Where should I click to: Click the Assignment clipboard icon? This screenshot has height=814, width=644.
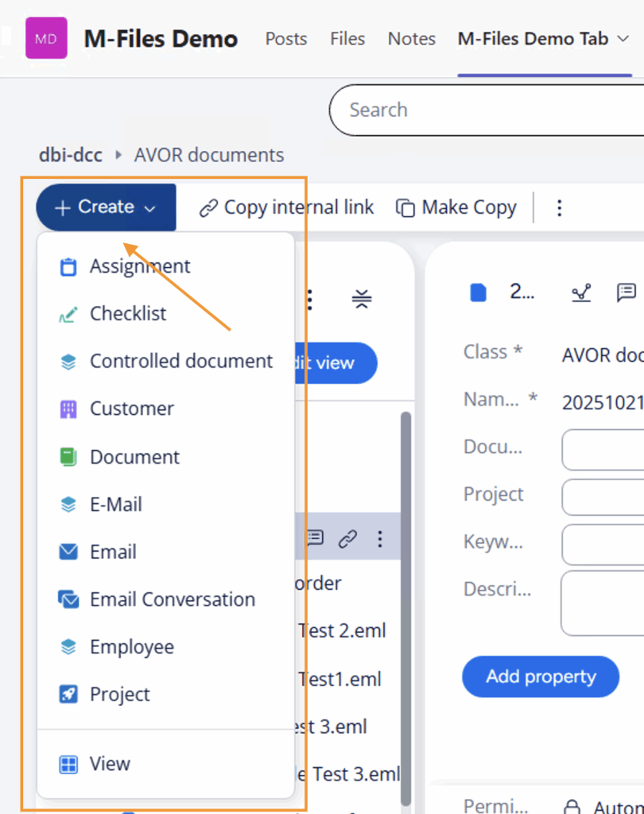(x=68, y=266)
